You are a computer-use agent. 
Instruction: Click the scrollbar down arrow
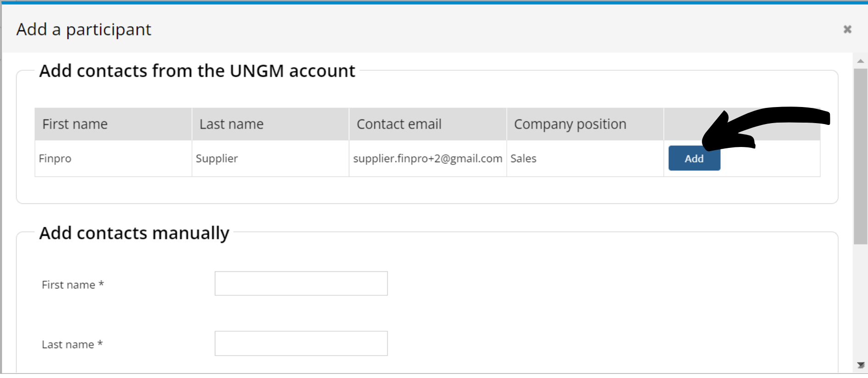(861, 365)
